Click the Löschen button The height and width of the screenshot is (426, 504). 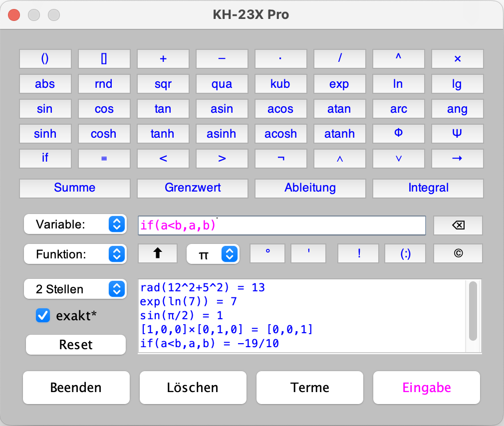pyautogui.click(x=193, y=388)
